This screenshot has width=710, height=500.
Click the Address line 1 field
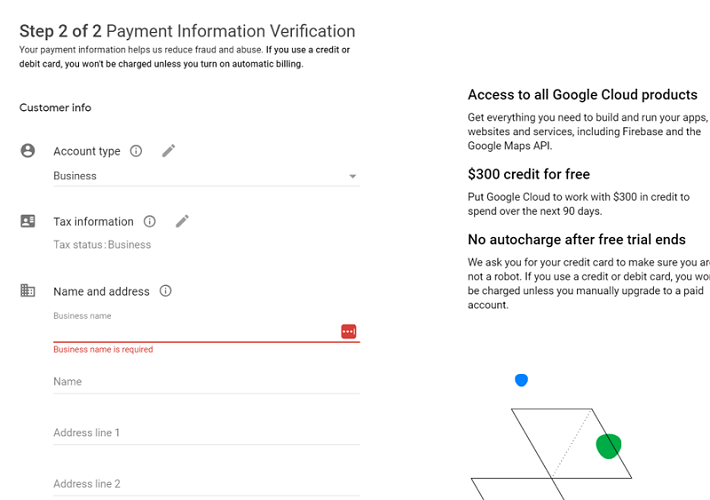click(205, 433)
